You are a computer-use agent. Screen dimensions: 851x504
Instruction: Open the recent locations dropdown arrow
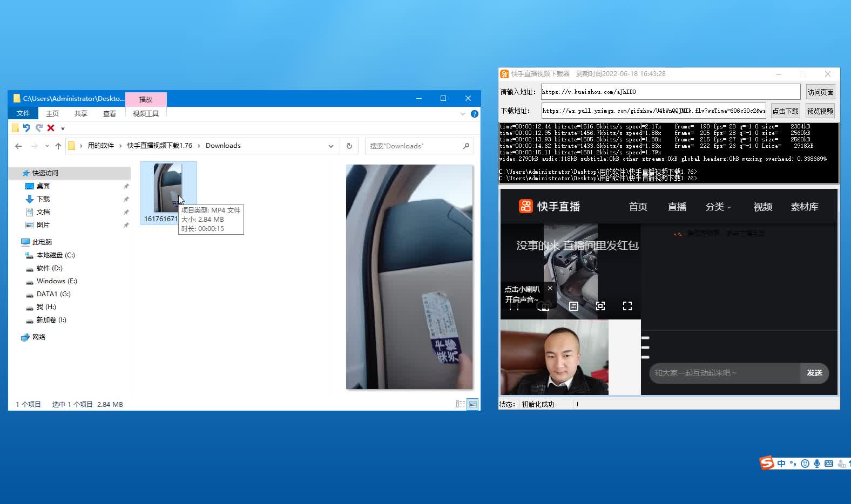(47, 146)
